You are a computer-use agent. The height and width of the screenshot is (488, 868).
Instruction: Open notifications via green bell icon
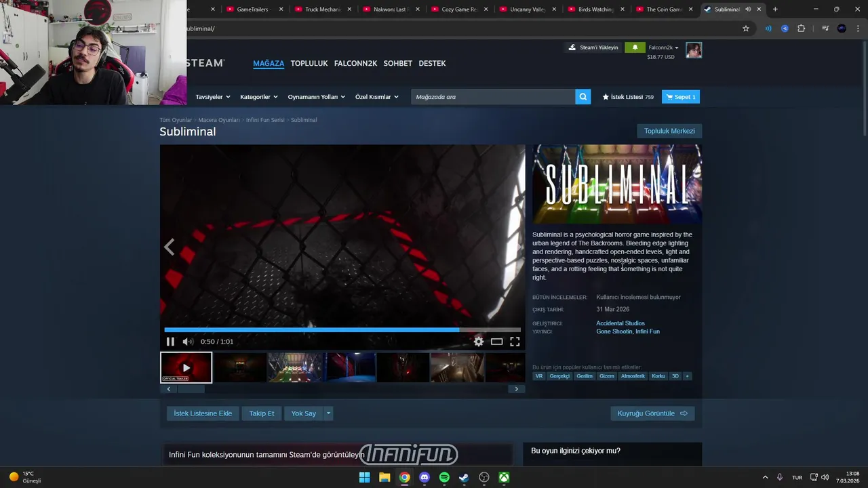(x=635, y=47)
